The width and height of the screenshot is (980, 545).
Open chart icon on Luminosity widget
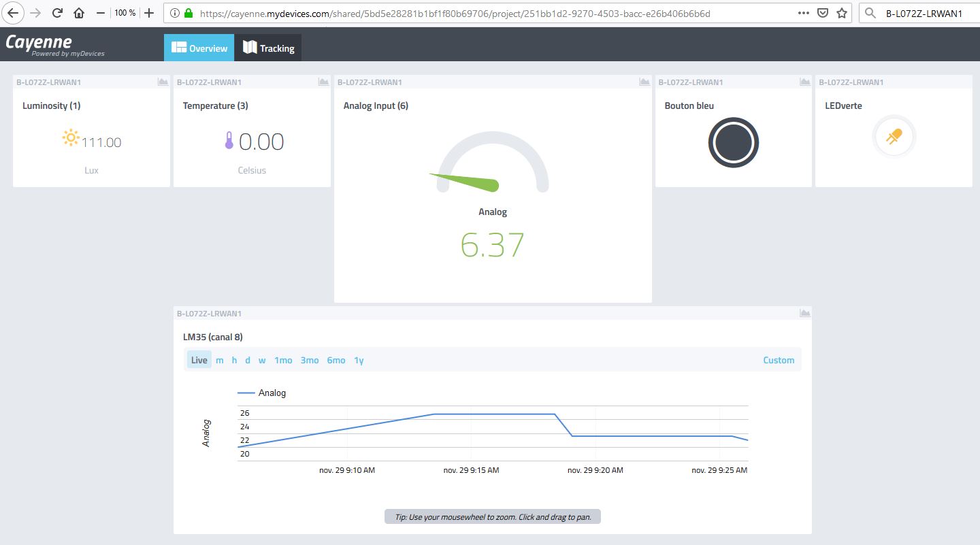click(163, 82)
